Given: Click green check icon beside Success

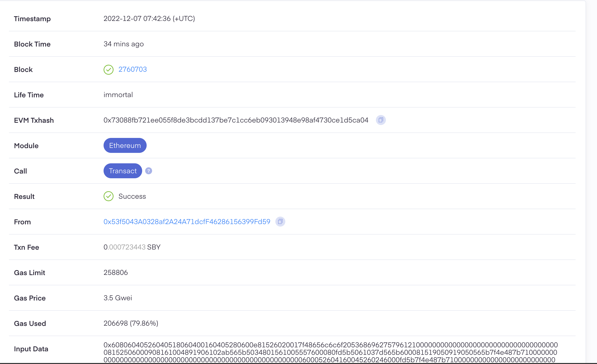Looking at the screenshot, I should pyautogui.click(x=109, y=196).
